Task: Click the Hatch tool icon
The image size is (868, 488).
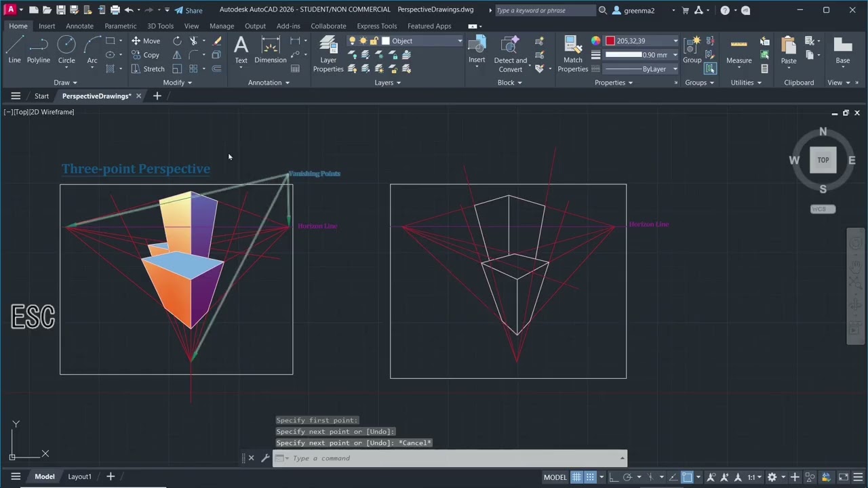Action: pyautogui.click(x=110, y=68)
